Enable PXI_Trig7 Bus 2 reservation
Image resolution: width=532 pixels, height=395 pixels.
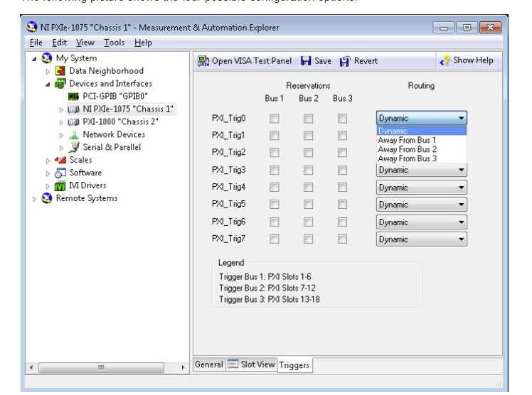tap(308, 239)
